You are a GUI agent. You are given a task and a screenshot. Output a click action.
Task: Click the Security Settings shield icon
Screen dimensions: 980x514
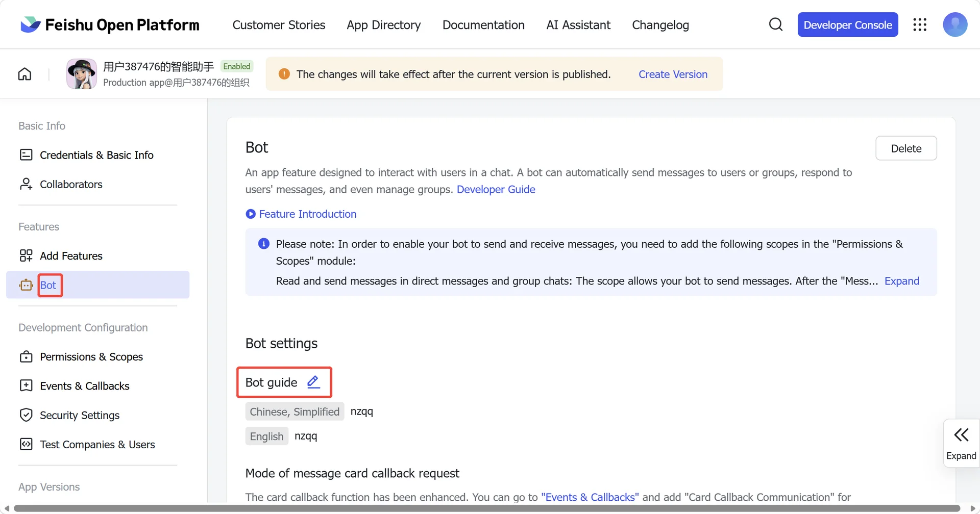click(x=26, y=415)
